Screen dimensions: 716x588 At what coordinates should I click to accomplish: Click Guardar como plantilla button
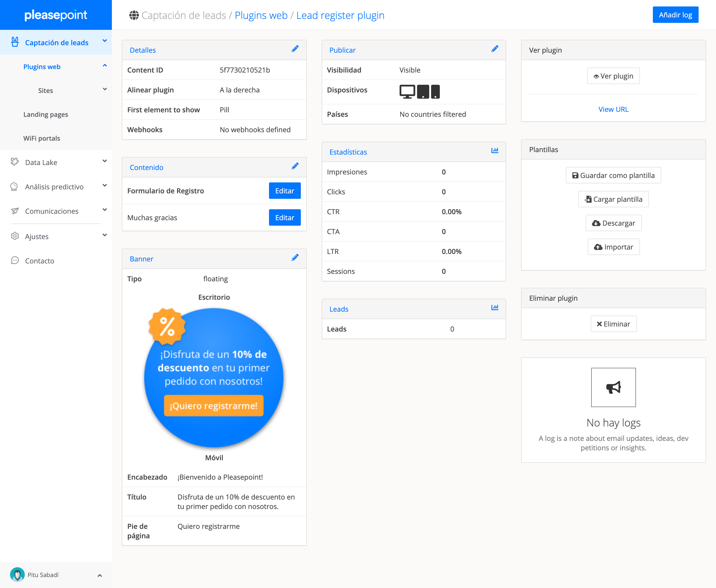point(613,175)
